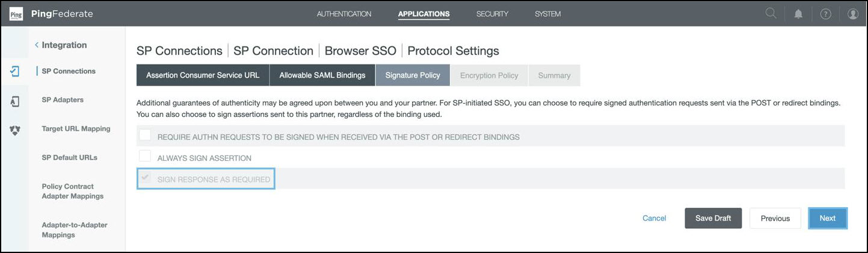Open the Authentication top menu
The height and width of the screenshot is (253, 868).
click(344, 14)
